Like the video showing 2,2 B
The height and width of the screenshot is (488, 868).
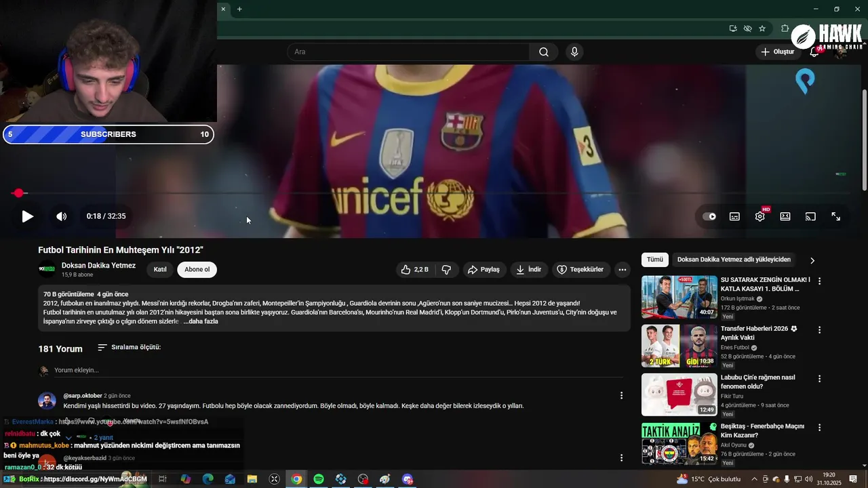(x=415, y=270)
